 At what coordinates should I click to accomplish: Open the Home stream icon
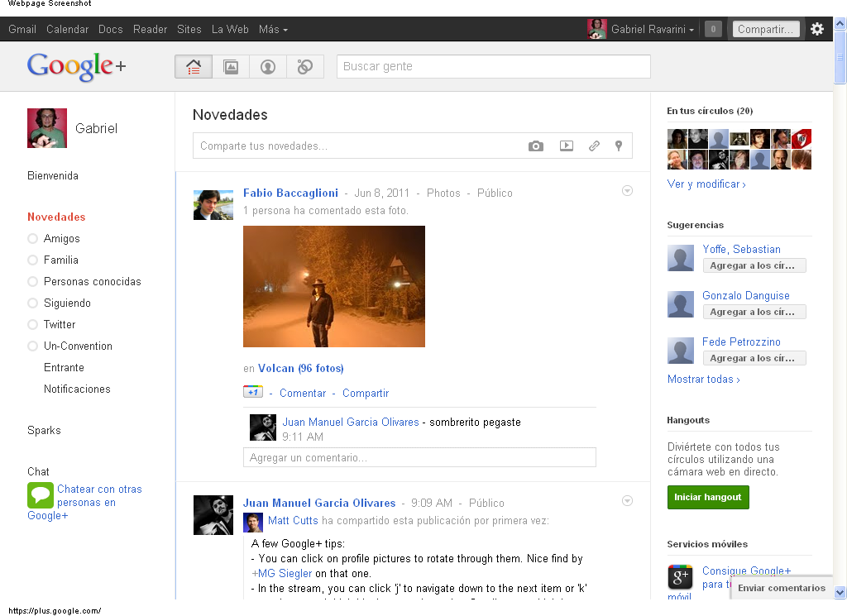(194, 67)
